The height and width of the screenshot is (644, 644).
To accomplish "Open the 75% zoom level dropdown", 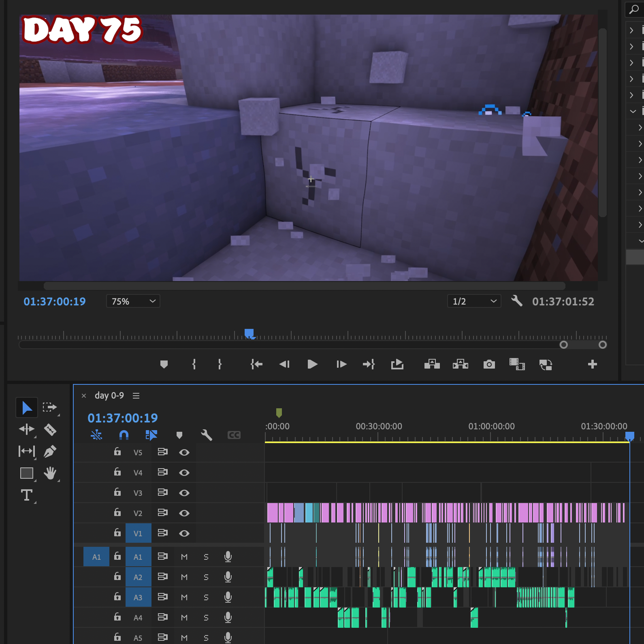I will [133, 301].
